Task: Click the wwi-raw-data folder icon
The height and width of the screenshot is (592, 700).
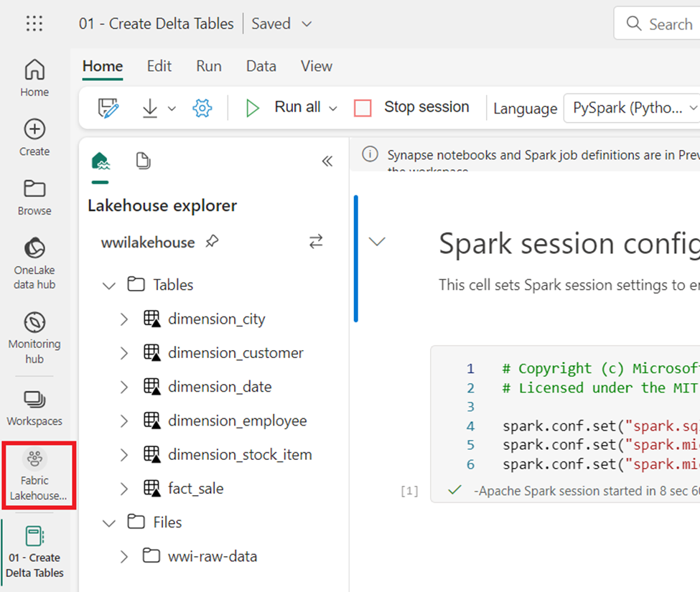Action: [x=151, y=556]
